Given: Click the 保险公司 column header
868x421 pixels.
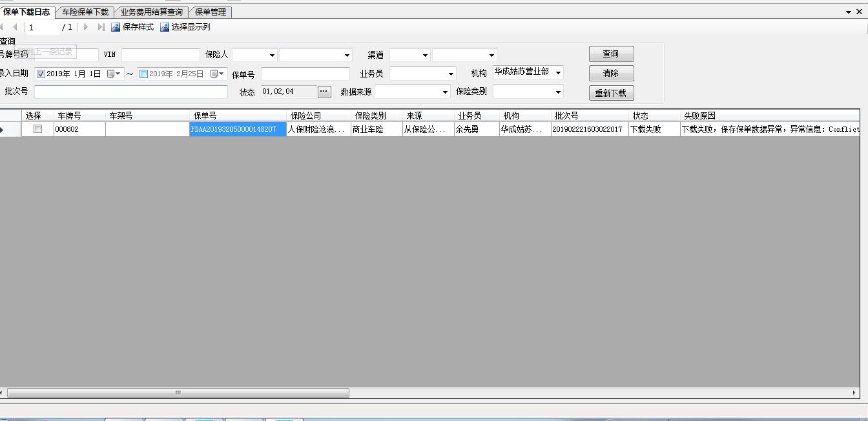Looking at the screenshot, I should click(318, 116).
